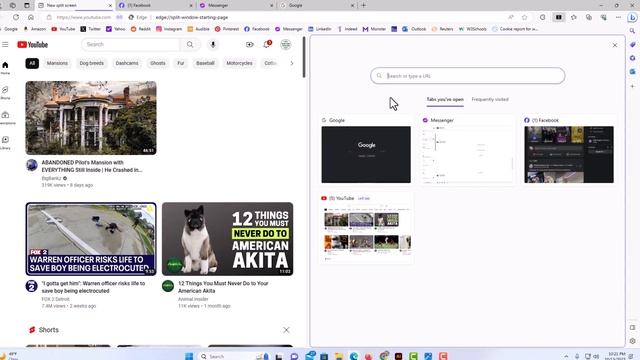Image resolution: width=640 pixels, height=360 pixels.
Task: Click the YouTube page vertical scrollbar
Action: coord(304,57)
